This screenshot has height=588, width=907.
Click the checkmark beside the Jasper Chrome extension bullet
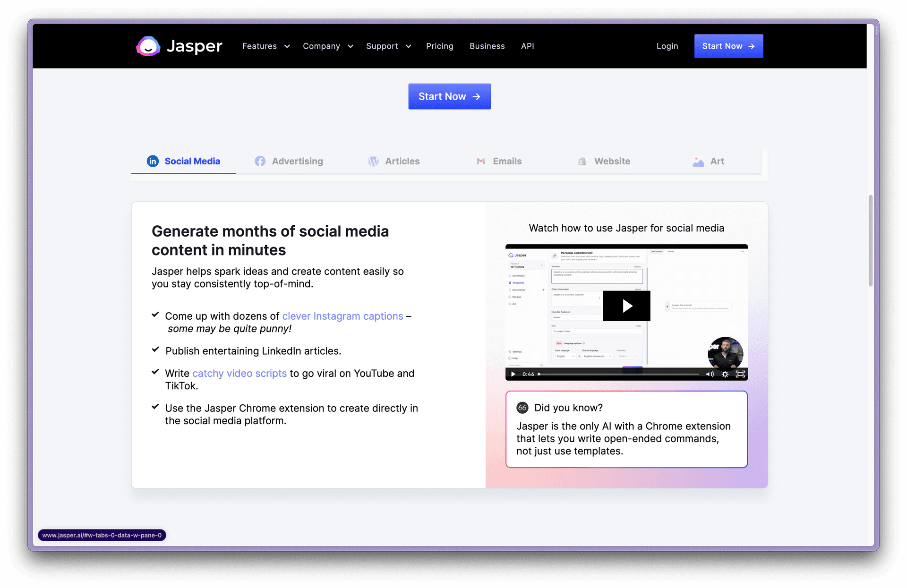point(155,407)
